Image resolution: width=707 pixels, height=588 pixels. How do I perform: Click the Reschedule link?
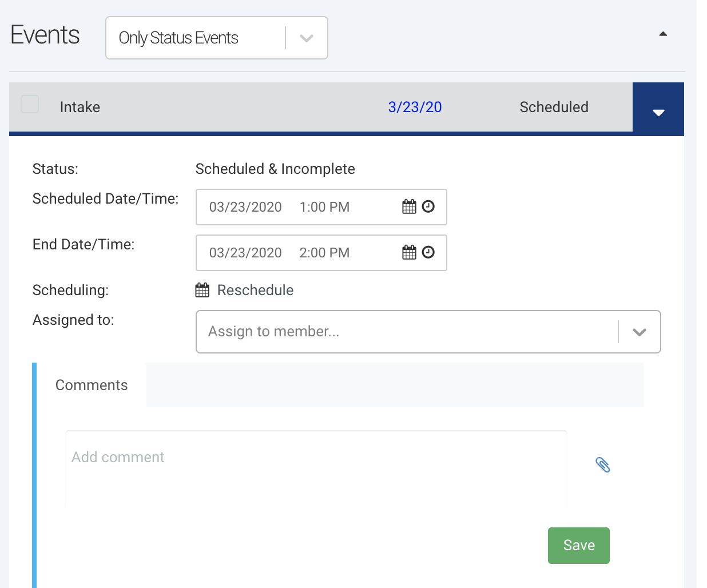(x=255, y=291)
